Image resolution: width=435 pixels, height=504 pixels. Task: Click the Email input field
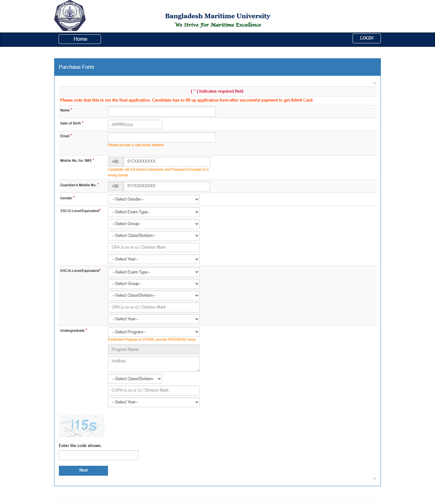coord(162,138)
